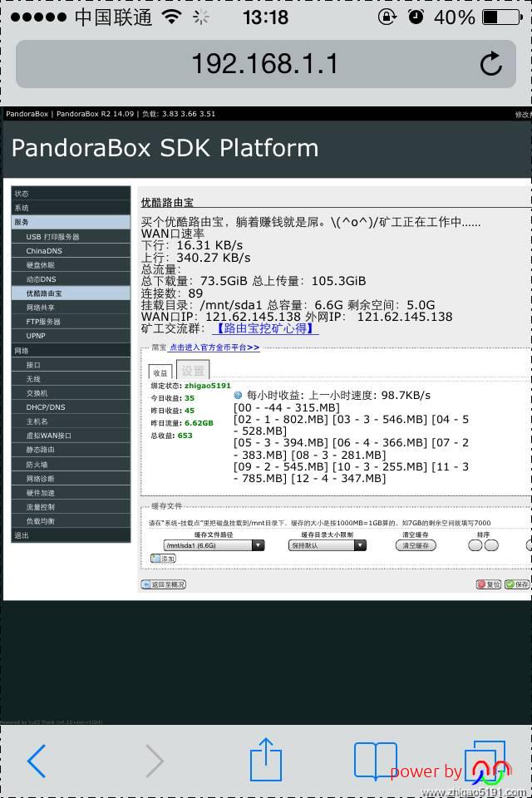Open FTP服务器 service page
This screenshot has height=798, width=532.
pos(71,322)
